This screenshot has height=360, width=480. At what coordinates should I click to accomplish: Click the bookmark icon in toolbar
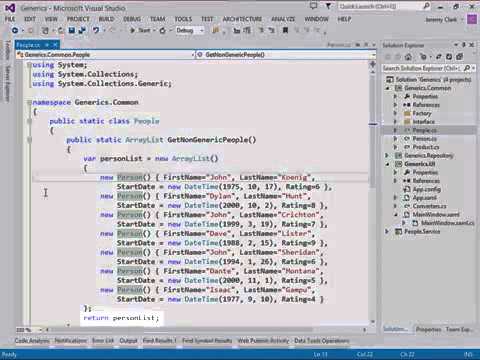pyautogui.click(x=285, y=30)
